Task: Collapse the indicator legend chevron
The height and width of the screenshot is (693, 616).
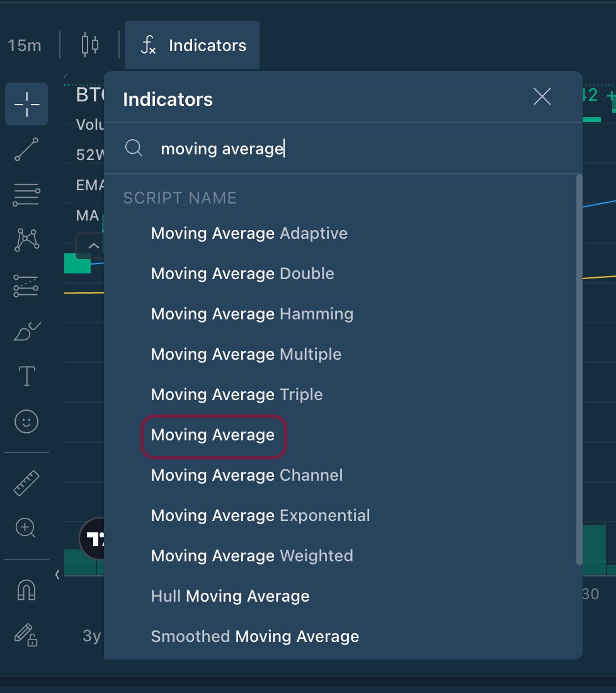Action: 92,246
